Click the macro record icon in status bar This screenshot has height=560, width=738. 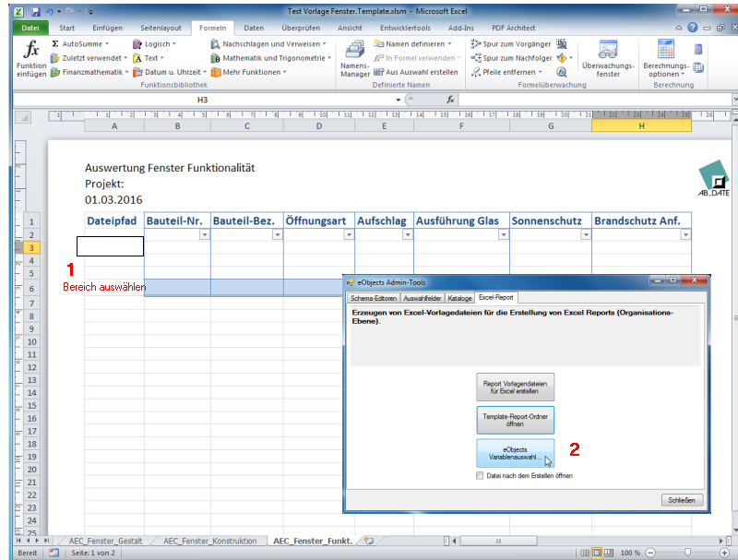[x=54, y=553]
